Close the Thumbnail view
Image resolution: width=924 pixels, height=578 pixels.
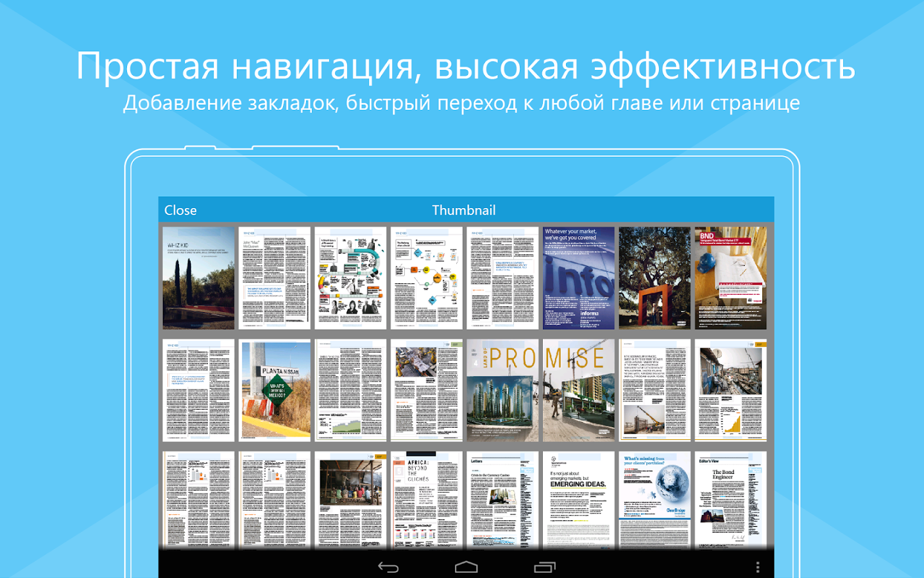coord(180,210)
